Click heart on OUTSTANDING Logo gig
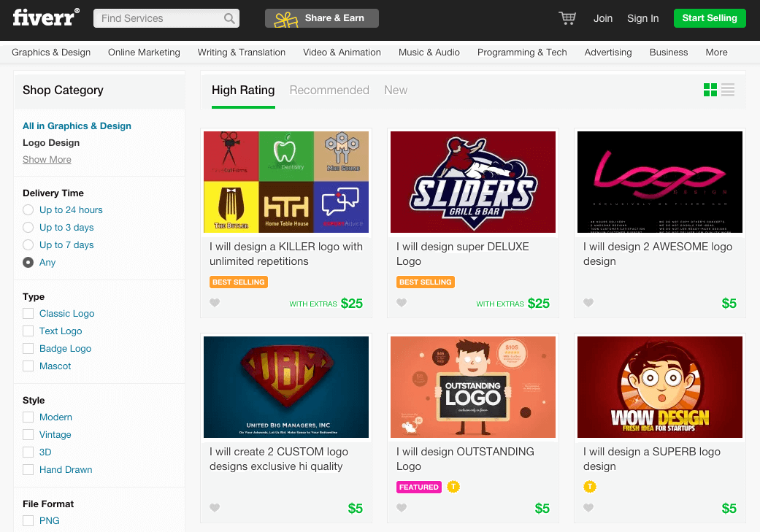 pos(402,508)
